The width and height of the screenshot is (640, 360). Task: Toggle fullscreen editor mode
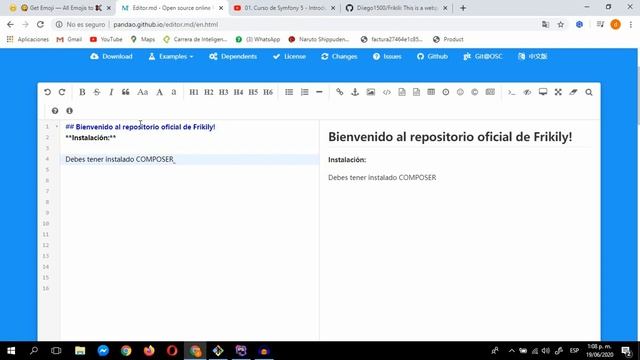point(558,92)
